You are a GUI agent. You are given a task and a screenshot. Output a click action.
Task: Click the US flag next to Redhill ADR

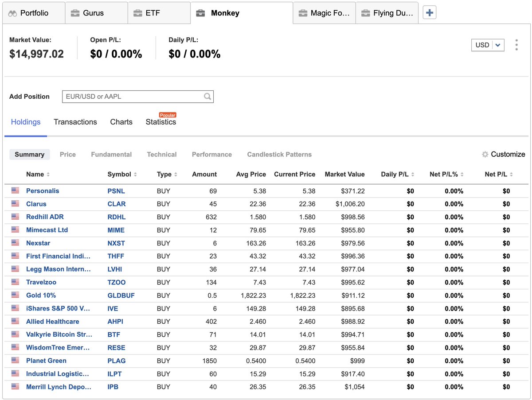[x=16, y=217]
